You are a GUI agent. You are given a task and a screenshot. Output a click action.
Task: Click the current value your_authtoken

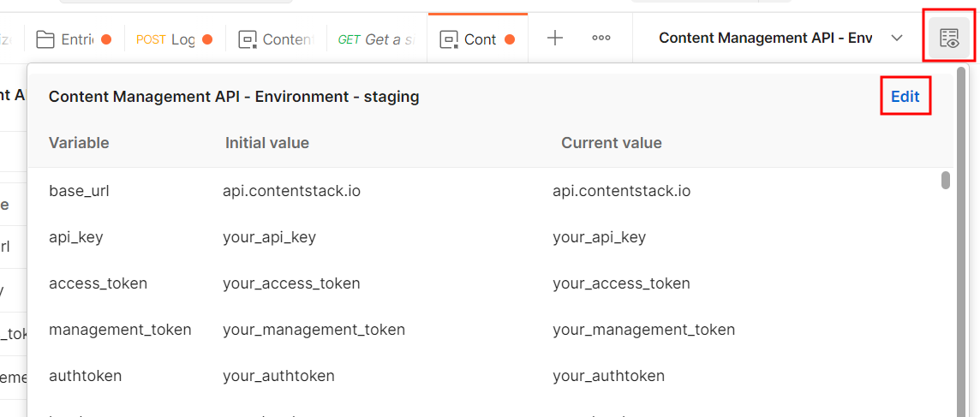point(608,376)
